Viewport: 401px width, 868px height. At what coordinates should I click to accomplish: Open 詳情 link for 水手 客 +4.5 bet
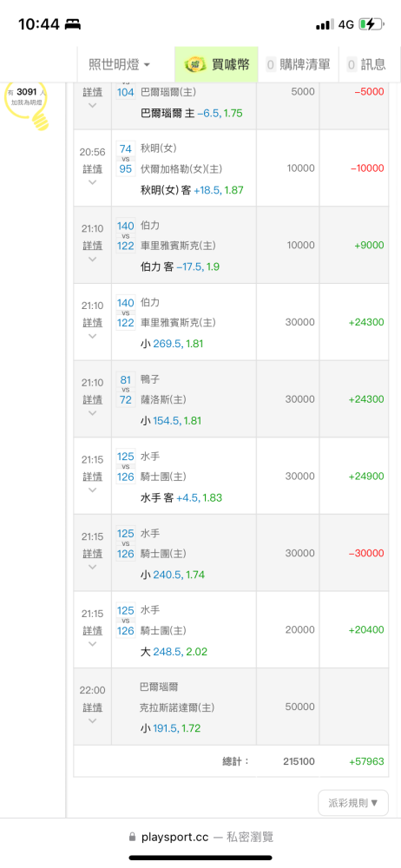point(93,476)
